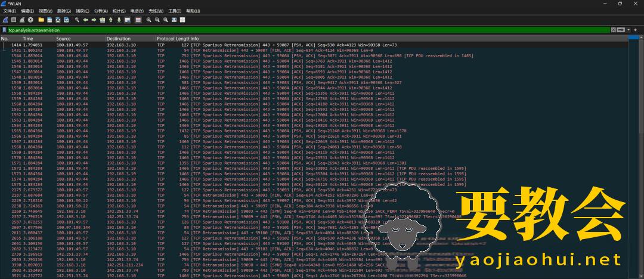Viewport: 644px width, 279px height.
Task: Zoom out the packet text
Action: (x=157, y=20)
